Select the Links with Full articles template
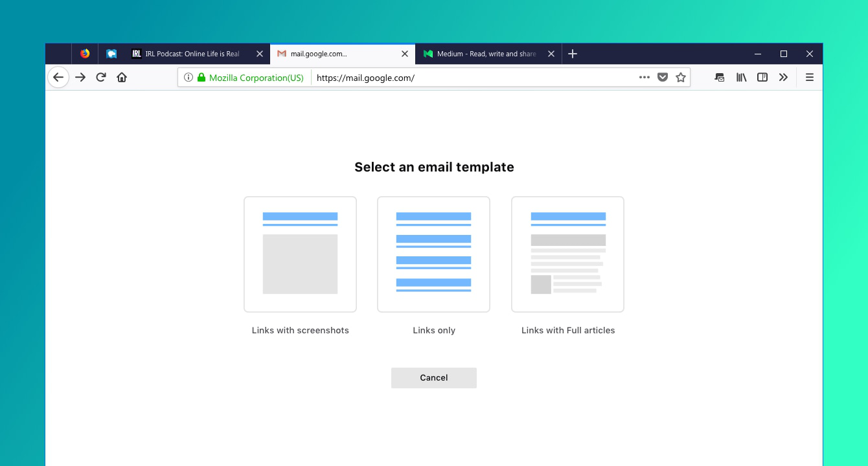The image size is (868, 466). (567, 254)
